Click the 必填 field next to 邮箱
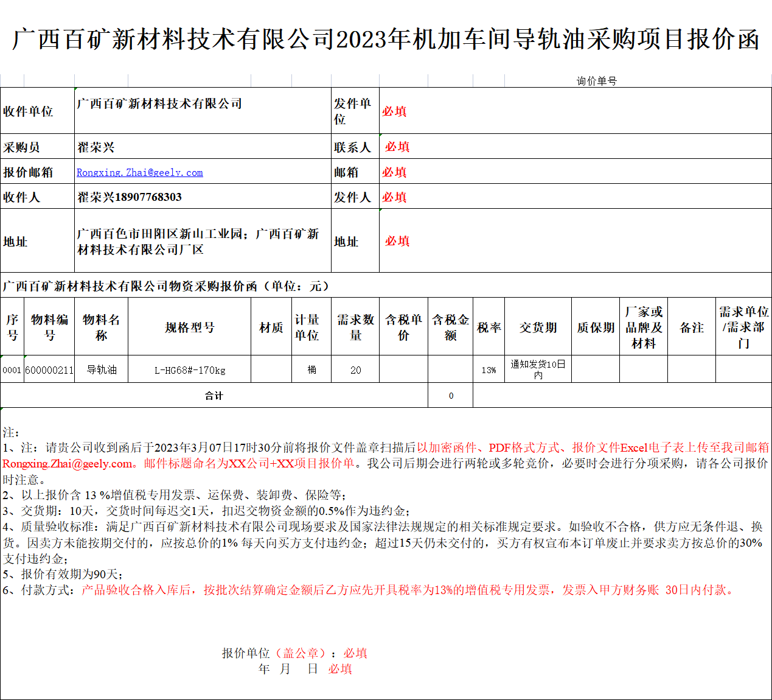 (576, 172)
